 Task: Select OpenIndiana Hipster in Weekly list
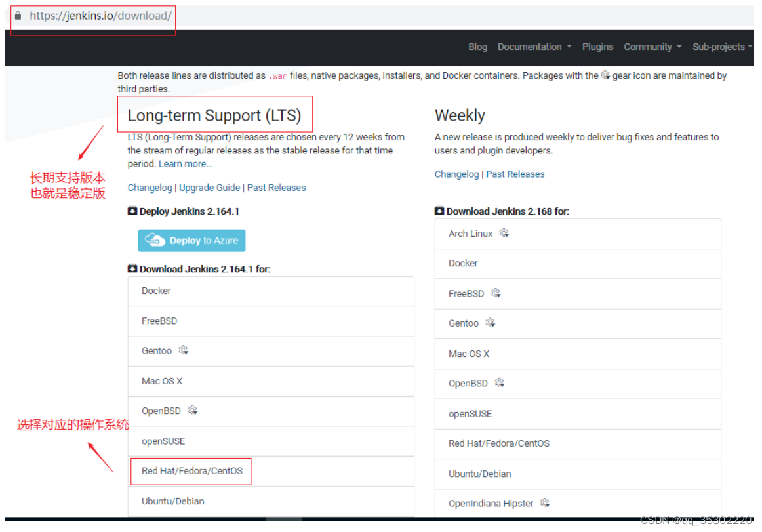(578, 504)
